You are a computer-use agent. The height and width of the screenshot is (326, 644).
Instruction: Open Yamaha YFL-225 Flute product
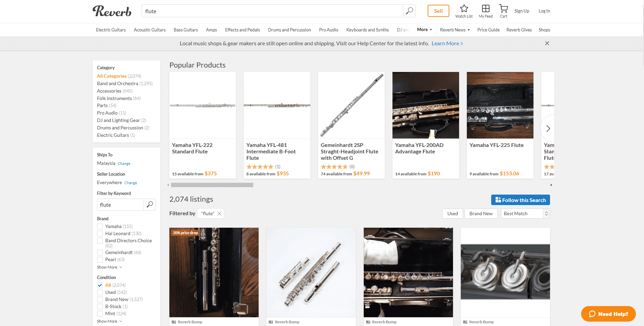(500, 125)
